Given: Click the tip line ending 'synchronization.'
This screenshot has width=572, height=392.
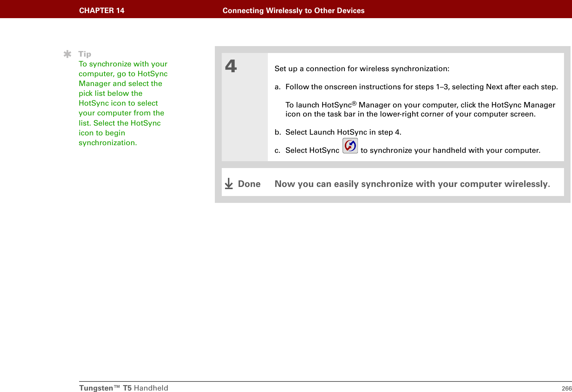Looking at the screenshot, I should 108,143.
